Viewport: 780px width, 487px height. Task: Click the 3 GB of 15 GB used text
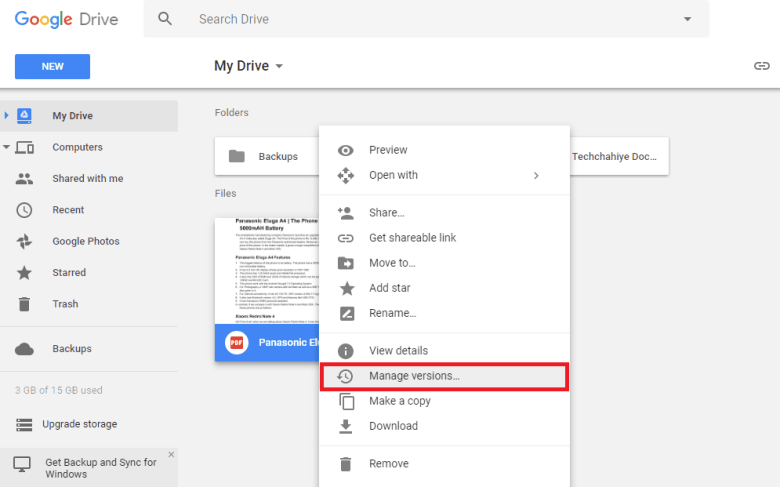tap(59, 390)
